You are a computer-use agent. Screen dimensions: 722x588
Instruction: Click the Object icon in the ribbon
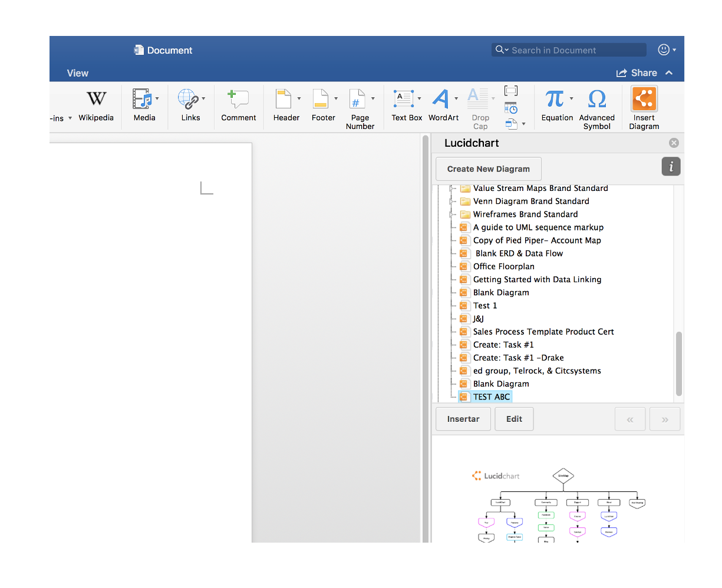[x=511, y=124]
